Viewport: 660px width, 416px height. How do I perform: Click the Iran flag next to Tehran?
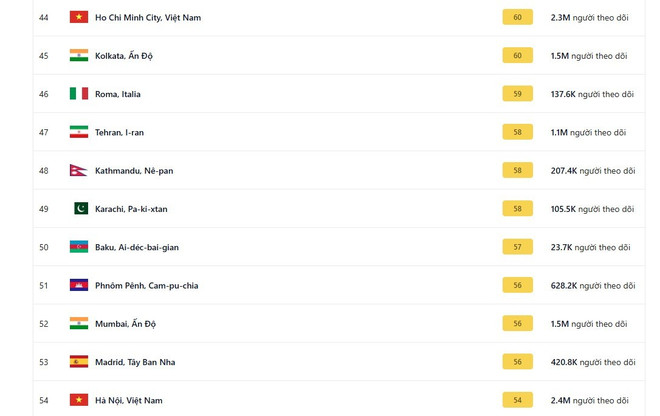pos(79,132)
